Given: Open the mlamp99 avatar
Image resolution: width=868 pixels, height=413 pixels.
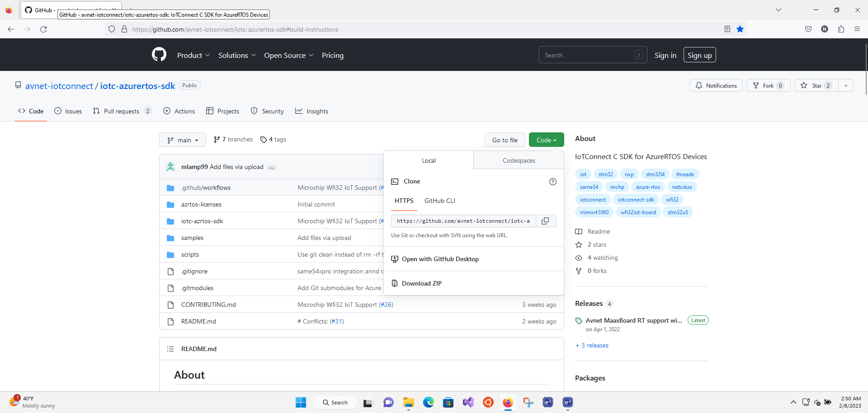Looking at the screenshot, I should (x=170, y=167).
